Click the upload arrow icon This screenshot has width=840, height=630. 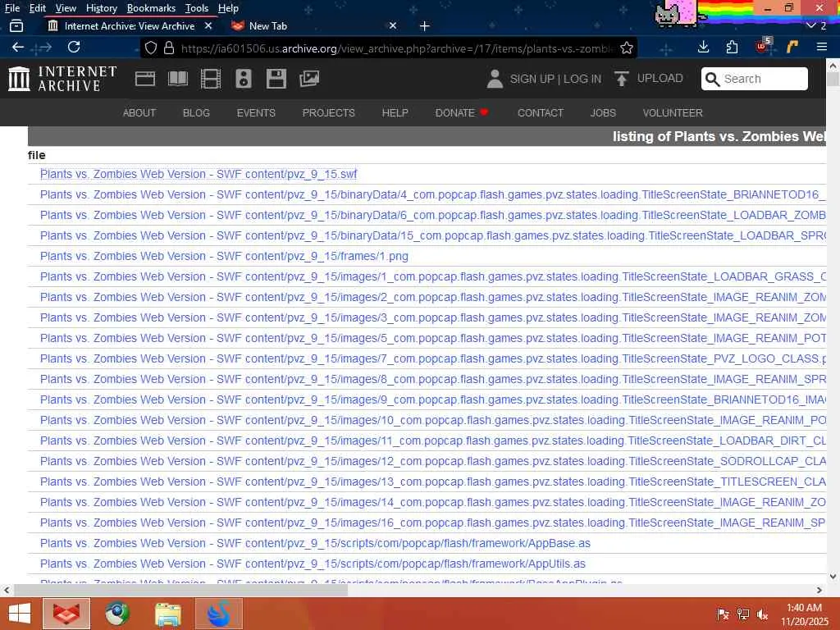click(x=622, y=79)
